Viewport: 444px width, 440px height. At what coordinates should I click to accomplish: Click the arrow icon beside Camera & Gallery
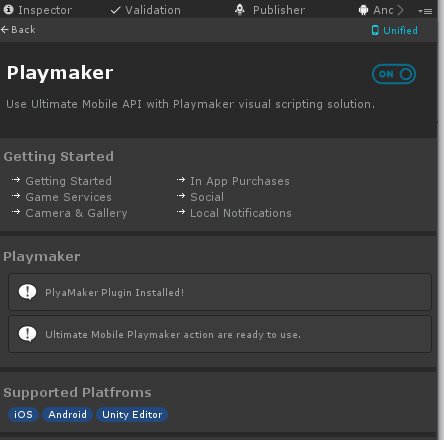[x=16, y=212]
